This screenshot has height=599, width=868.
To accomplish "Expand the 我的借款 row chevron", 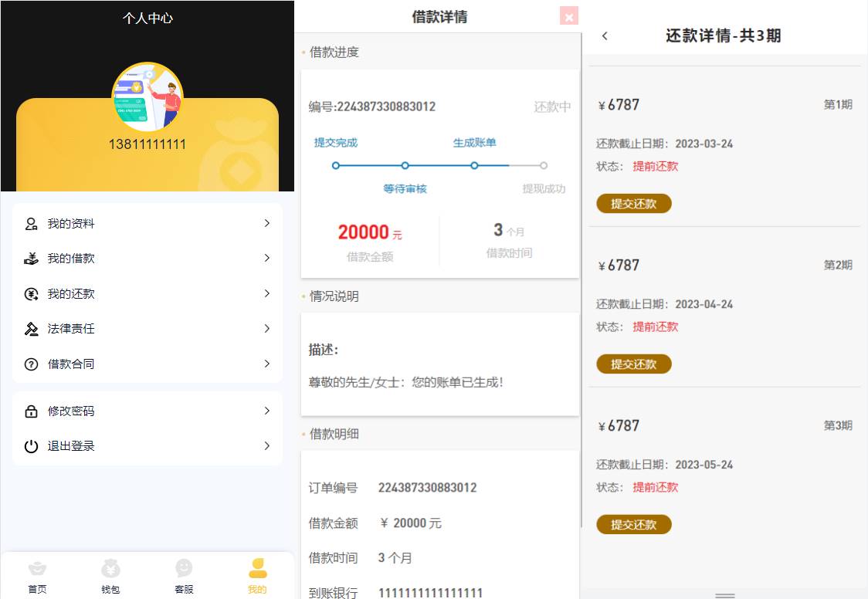I will (267, 258).
